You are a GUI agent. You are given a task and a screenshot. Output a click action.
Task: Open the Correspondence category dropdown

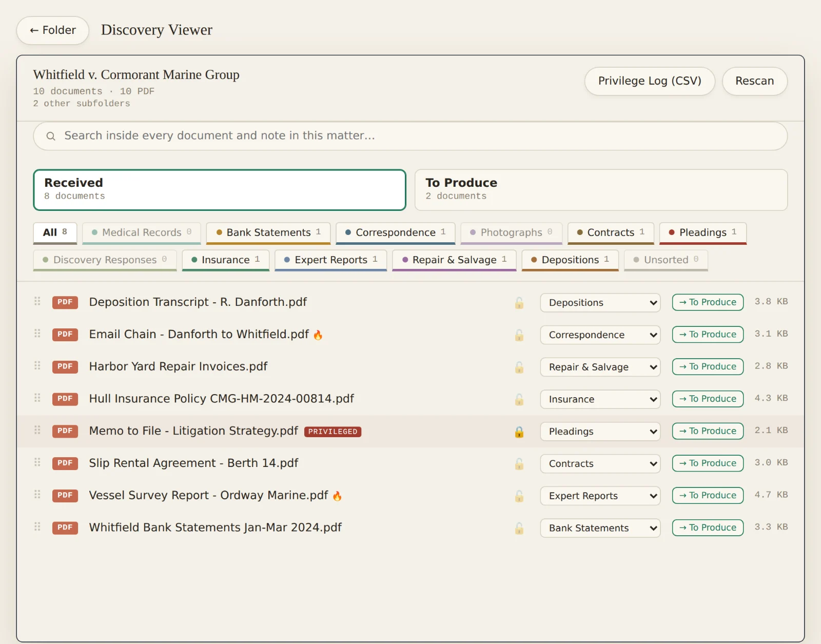pos(600,335)
